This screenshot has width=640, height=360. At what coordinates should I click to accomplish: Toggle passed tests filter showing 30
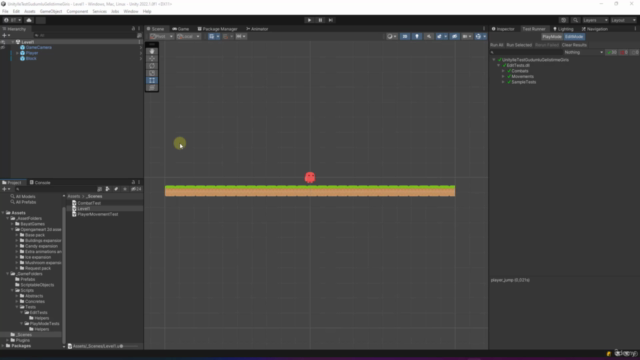pos(612,52)
